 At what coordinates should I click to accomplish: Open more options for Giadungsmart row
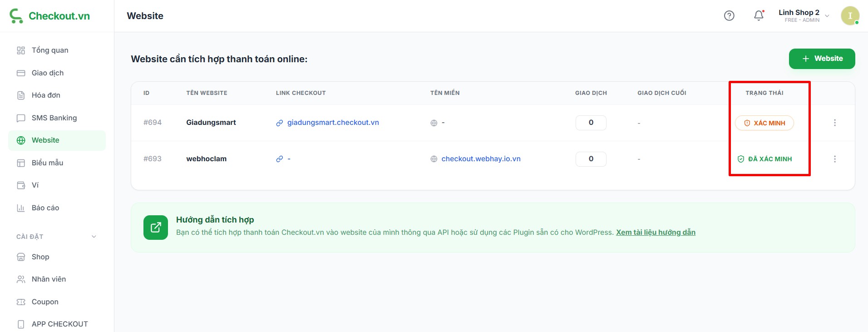834,123
